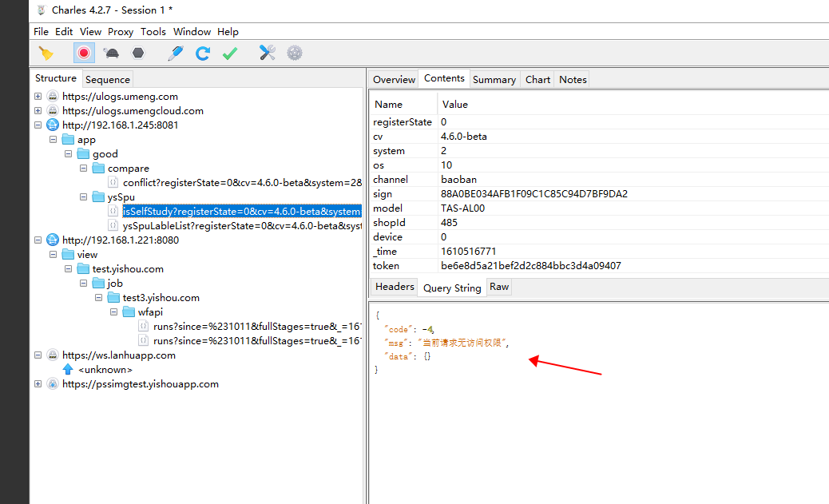829x504 pixels.
Task: Collapse the view folder node
Action: 53,254
